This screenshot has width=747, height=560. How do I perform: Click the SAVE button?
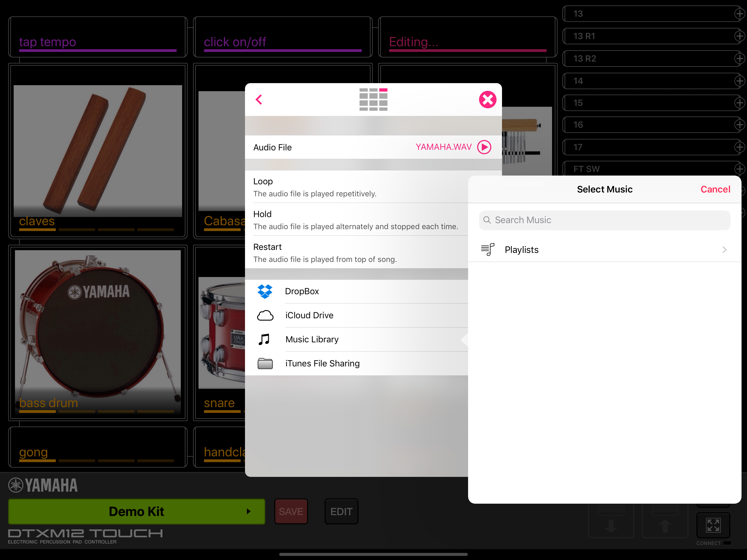click(291, 511)
